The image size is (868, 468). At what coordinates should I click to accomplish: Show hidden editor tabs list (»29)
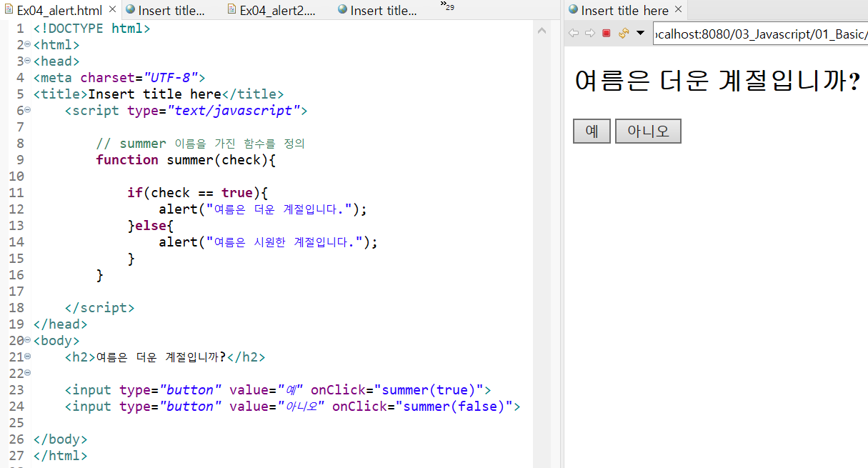pos(447,6)
